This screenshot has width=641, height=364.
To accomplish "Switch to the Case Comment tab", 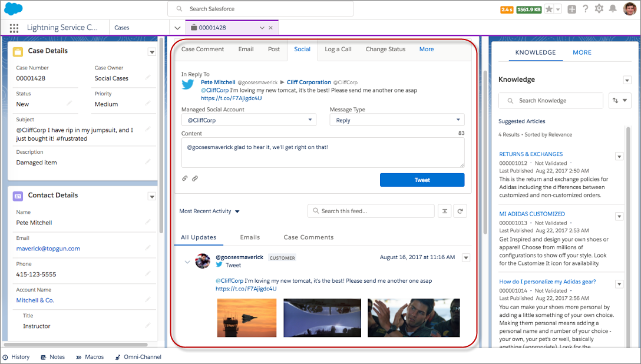I will point(203,49).
